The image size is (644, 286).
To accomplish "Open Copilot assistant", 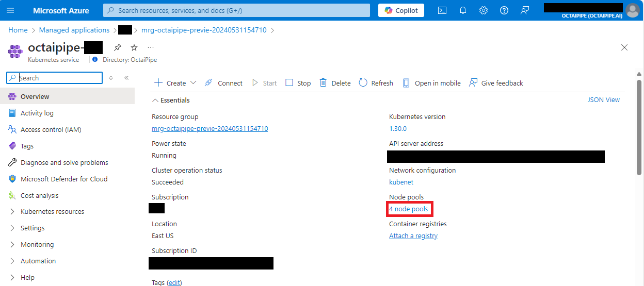I will pos(401,10).
